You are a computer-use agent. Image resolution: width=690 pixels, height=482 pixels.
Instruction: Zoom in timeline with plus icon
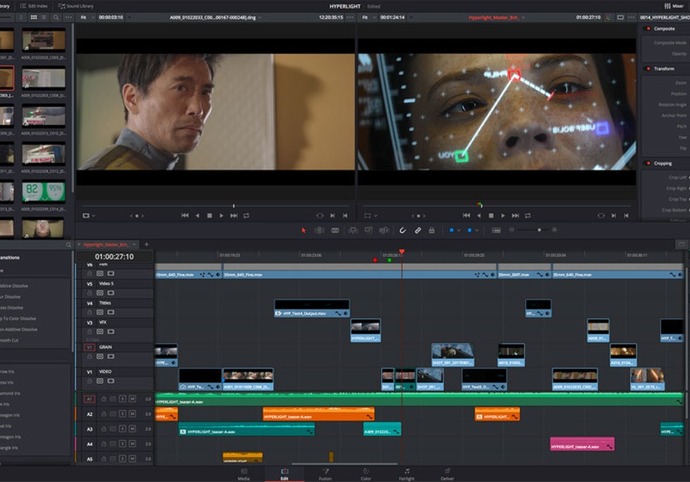coord(554,230)
